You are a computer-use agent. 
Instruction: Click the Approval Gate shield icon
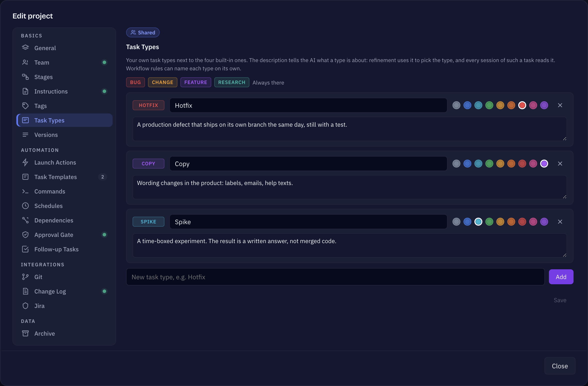(25, 235)
